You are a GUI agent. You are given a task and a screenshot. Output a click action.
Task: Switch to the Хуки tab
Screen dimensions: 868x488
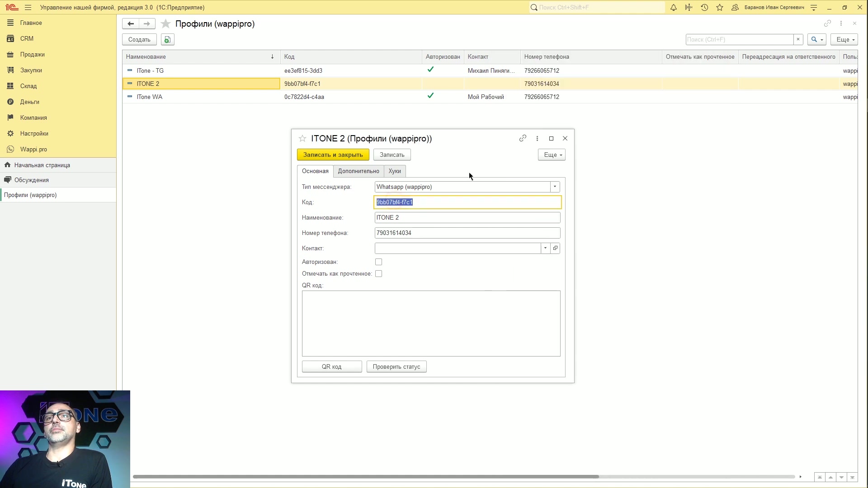395,171
